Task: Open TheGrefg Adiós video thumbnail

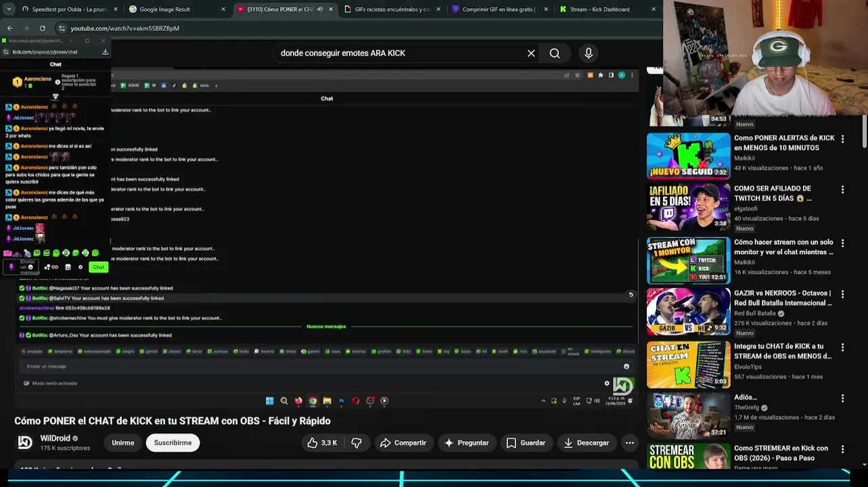Action: click(x=688, y=415)
